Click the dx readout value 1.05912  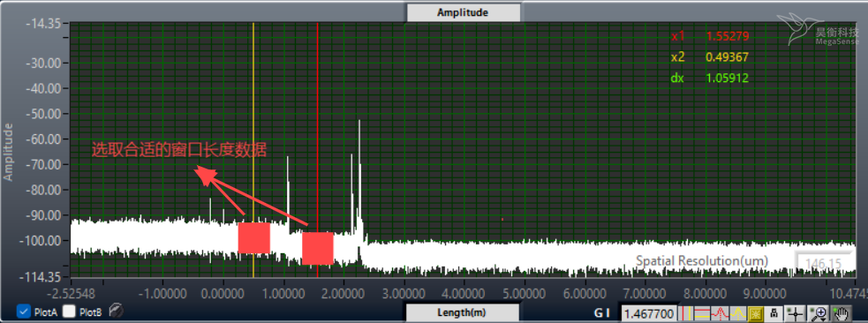coord(727,79)
